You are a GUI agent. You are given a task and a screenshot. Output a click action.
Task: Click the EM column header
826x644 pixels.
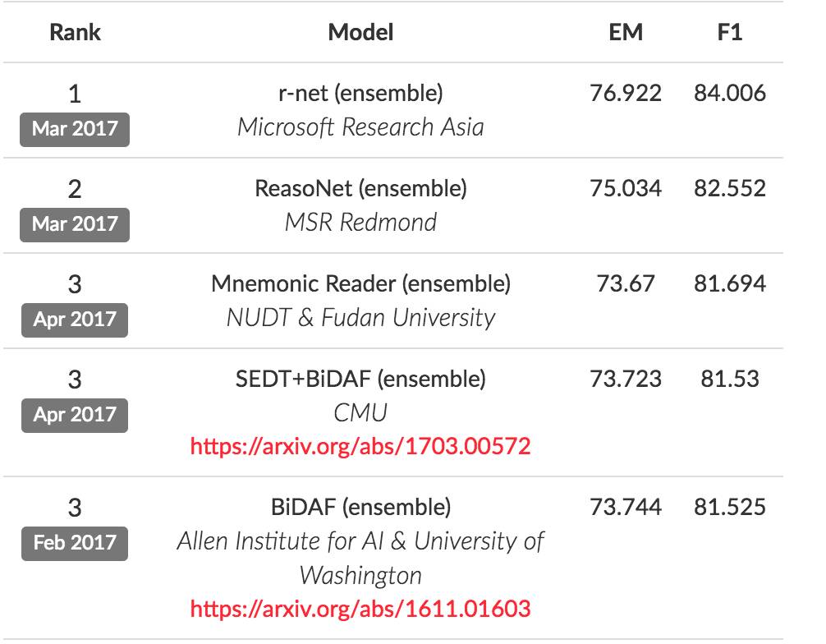point(625,32)
